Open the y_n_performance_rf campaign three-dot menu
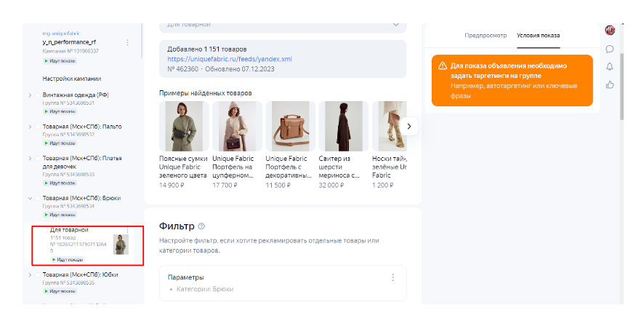The width and height of the screenshot is (644, 329). pos(128,42)
